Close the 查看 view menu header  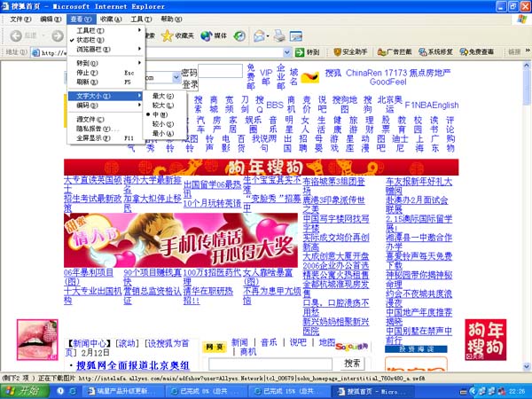pyautogui.click(x=81, y=19)
